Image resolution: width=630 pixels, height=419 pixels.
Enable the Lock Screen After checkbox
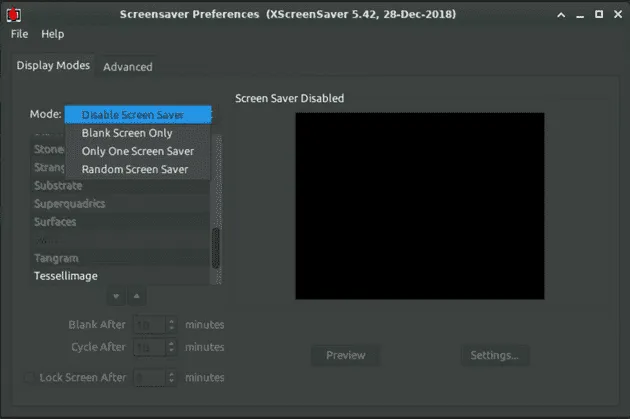click(x=29, y=378)
